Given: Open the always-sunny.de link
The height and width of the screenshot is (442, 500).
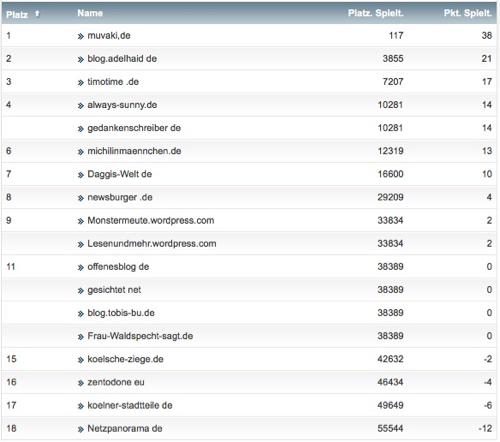Looking at the screenshot, I should tap(122, 105).
